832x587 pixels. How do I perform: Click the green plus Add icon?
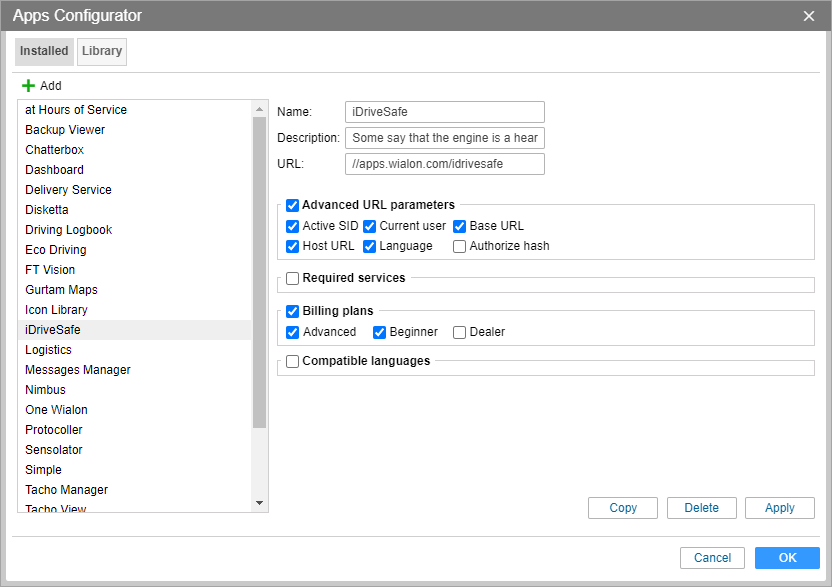(x=28, y=86)
